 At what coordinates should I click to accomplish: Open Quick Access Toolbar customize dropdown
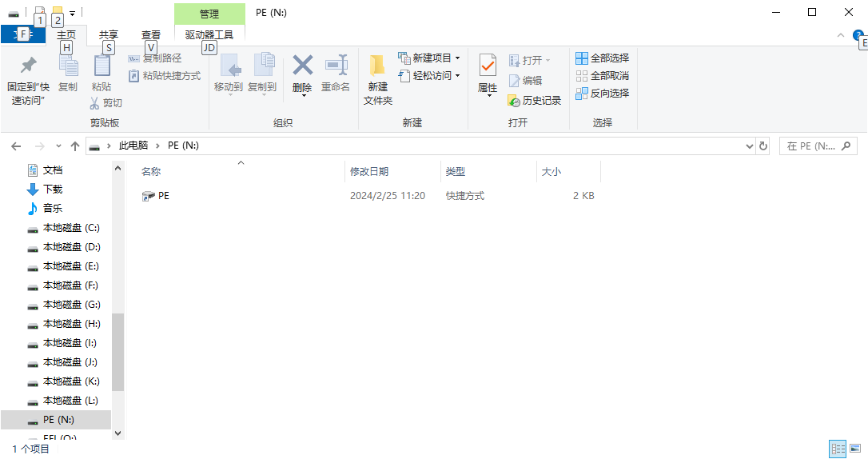pos(73,14)
